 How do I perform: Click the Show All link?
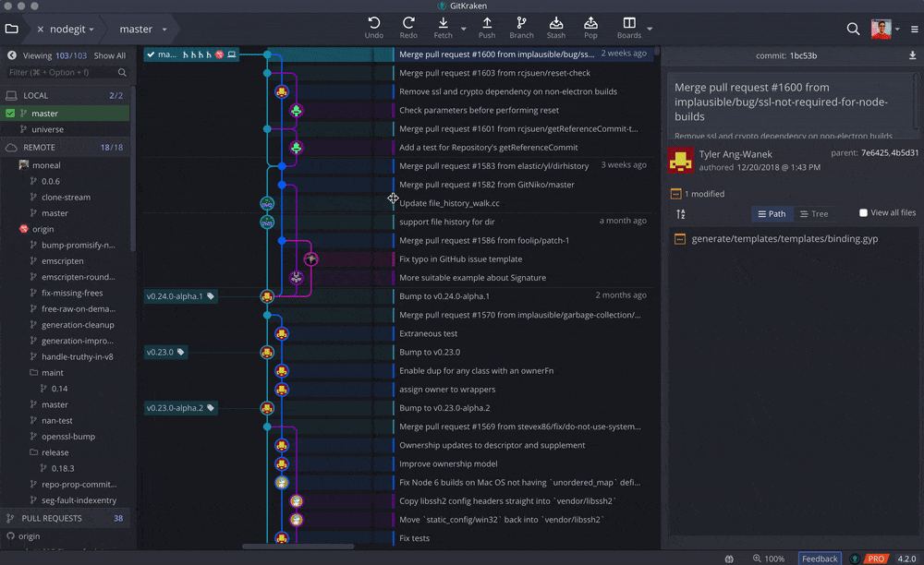pyautogui.click(x=110, y=55)
